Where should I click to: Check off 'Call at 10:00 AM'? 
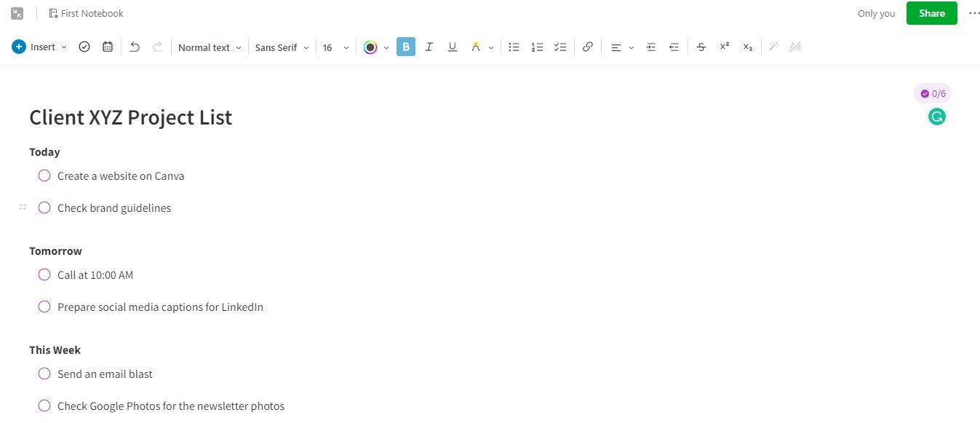[x=44, y=274]
